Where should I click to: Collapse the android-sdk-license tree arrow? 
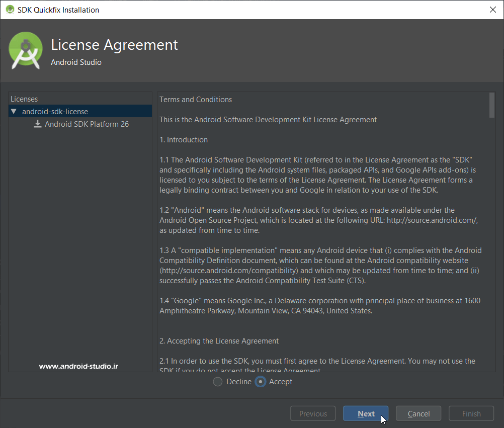coord(14,112)
